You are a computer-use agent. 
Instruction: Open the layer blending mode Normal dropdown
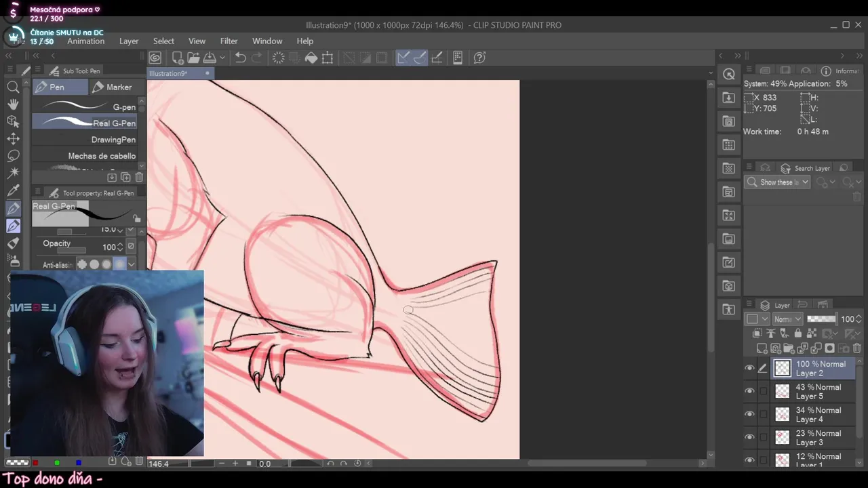coord(788,319)
